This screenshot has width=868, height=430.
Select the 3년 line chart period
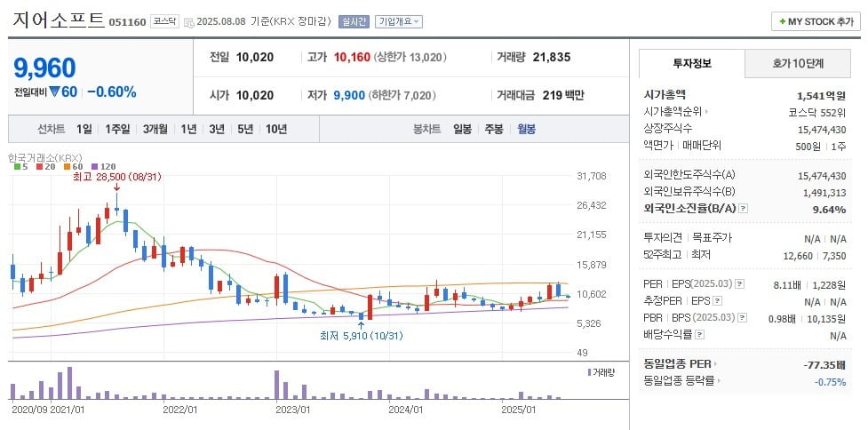click(x=217, y=130)
